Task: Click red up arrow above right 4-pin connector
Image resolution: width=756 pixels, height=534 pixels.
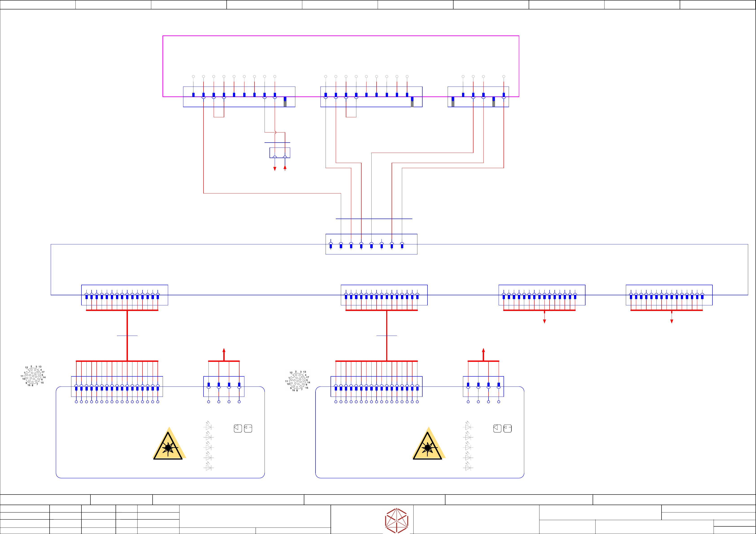Action: tap(483, 351)
